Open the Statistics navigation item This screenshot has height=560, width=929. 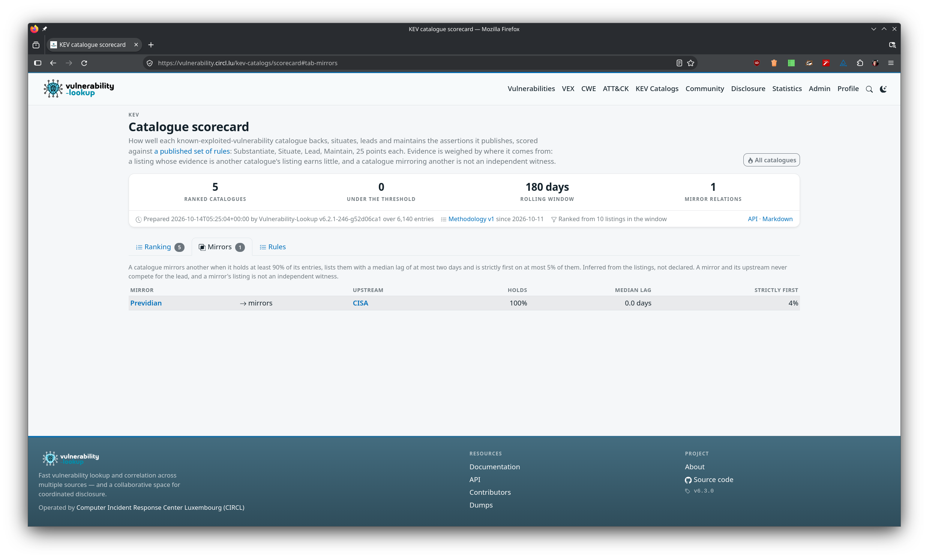pos(786,88)
